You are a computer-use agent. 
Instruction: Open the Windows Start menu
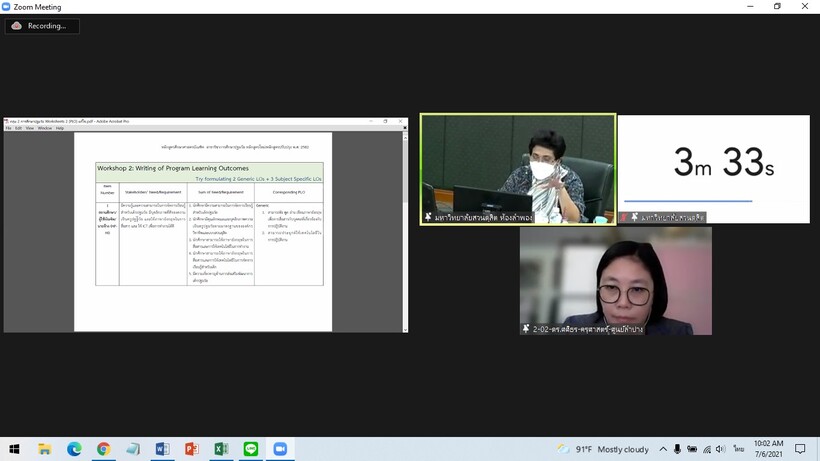(14, 449)
